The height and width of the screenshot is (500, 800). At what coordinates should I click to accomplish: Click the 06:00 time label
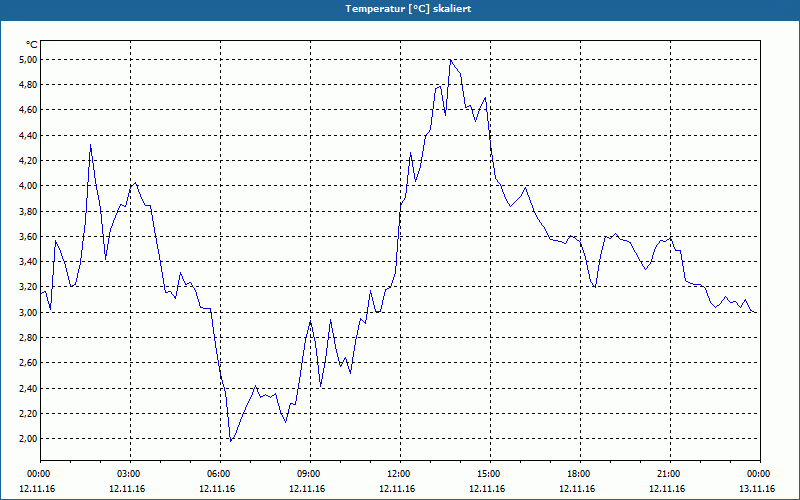click(x=217, y=474)
